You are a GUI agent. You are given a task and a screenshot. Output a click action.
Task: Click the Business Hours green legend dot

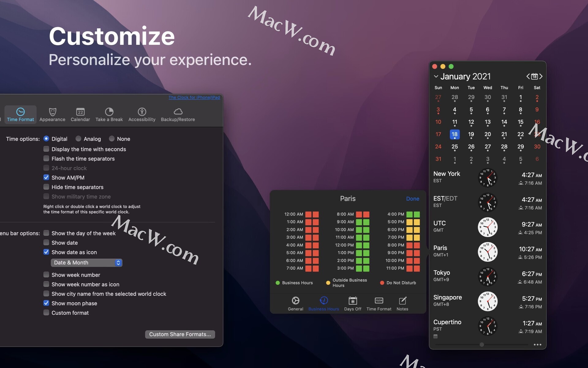[278, 283]
